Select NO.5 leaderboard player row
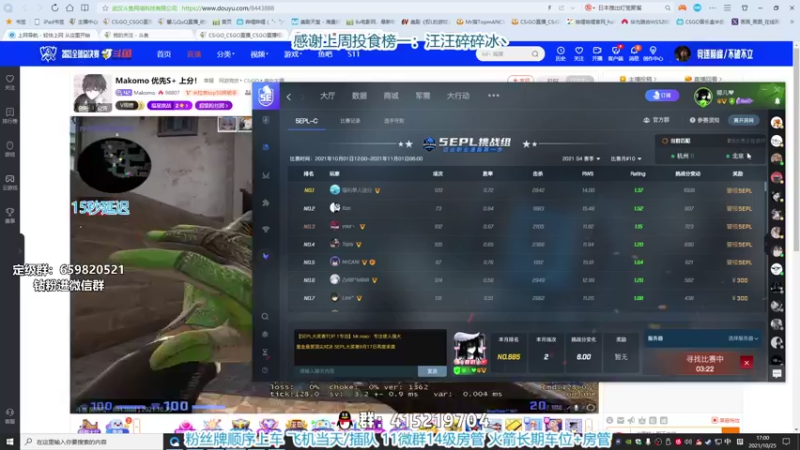800x450 pixels. click(x=527, y=262)
